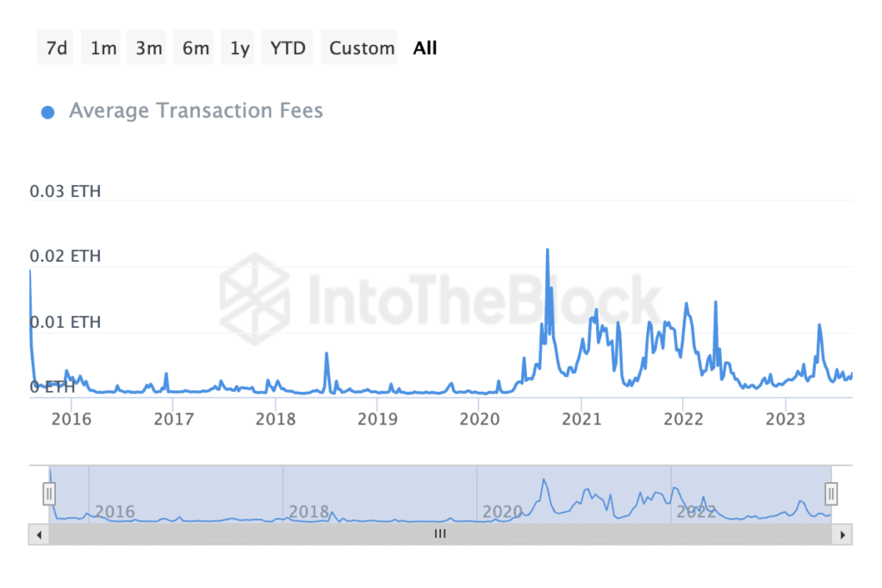Click the 2021 x-axis label
This screenshot has height=588, width=882.
[x=581, y=419]
